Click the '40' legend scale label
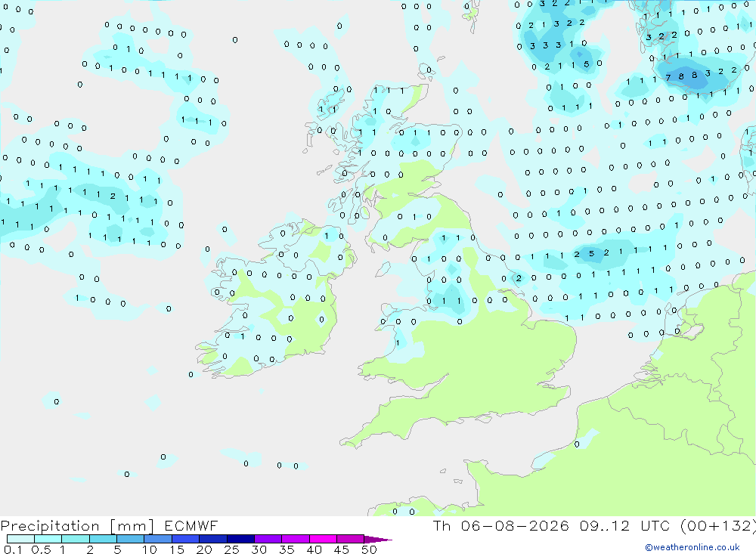This screenshot has height=554, width=756. [x=314, y=549]
